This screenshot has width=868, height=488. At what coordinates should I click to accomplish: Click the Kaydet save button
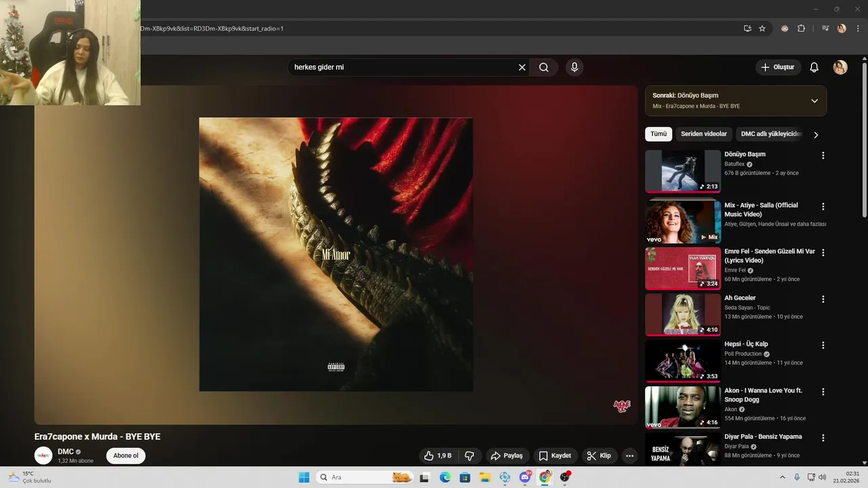pyautogui.click(x=555, y=455)
